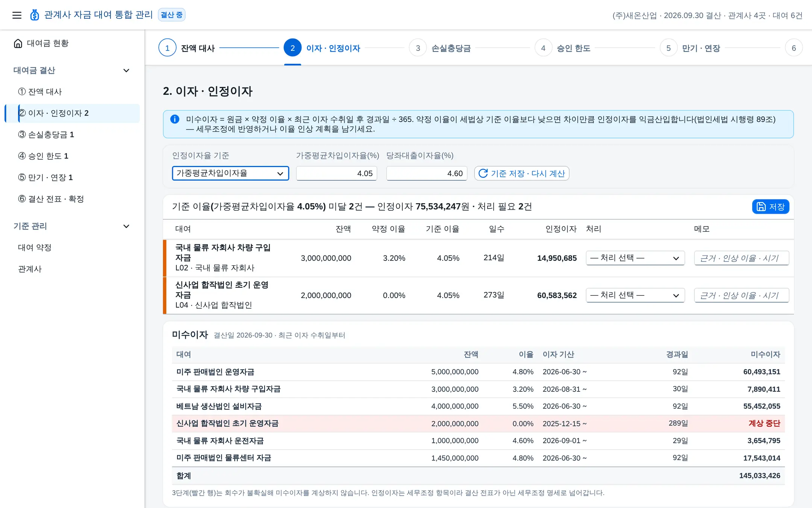Open the hamburger navigation menu
The height and width of the screenshot is (508, 812).
pyautogui.click(x=17, y=15)
